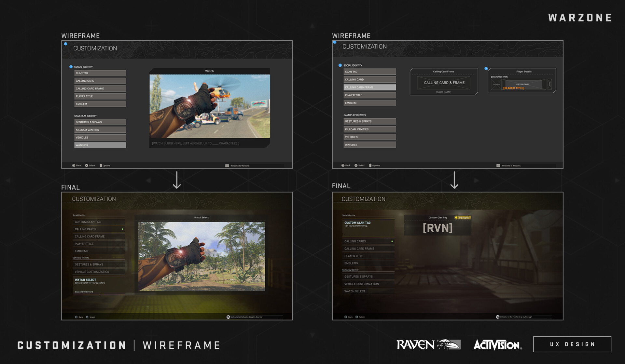Toggle the blue indicator beside Social Identity heading

coord(71,67)
